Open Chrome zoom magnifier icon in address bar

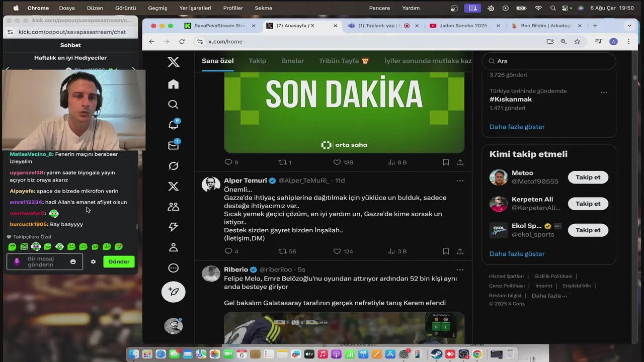point(563,42)
